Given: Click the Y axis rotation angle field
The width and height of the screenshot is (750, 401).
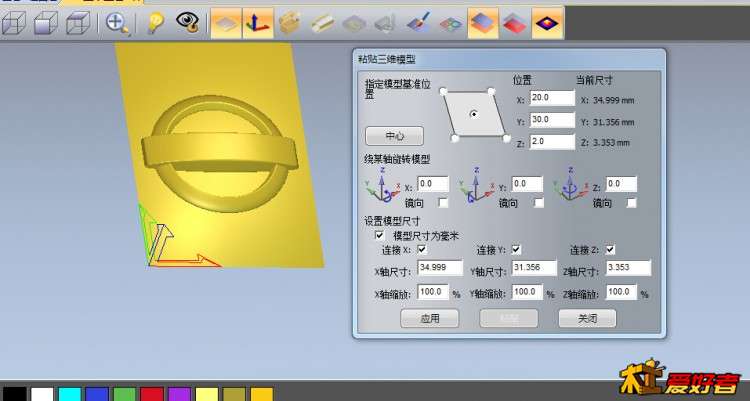Looking at the screenshot, I should 527,184.
